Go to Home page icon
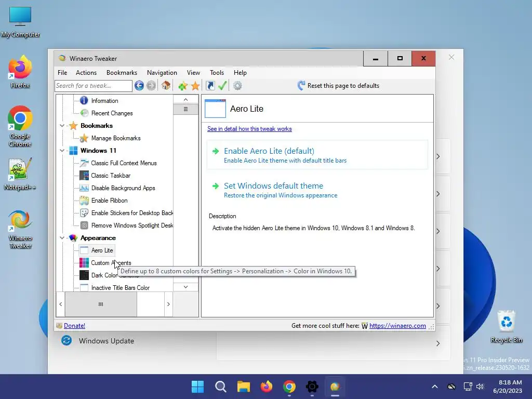 (x=166, y=86)
